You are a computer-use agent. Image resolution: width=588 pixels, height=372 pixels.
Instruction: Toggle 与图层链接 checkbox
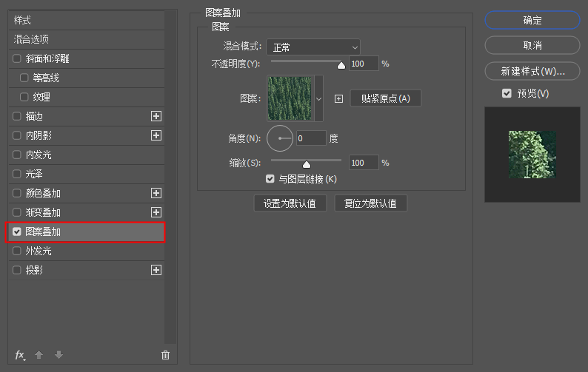click(270, 179)
